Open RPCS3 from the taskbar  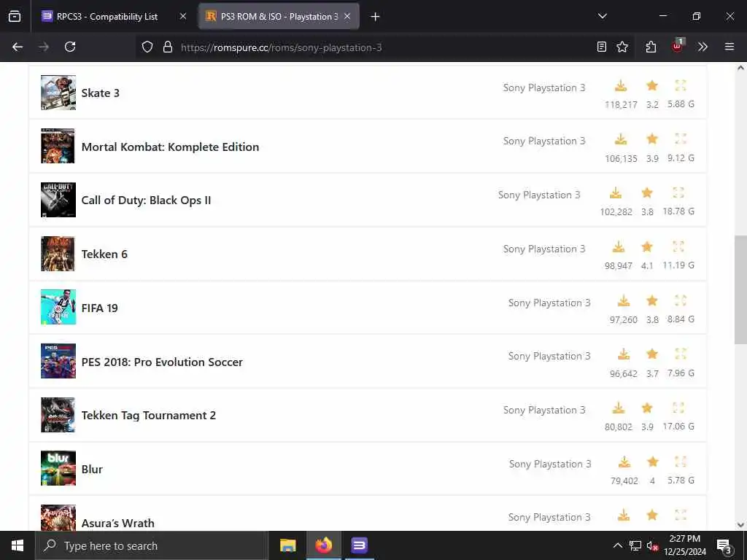click(x=359, y=545)
